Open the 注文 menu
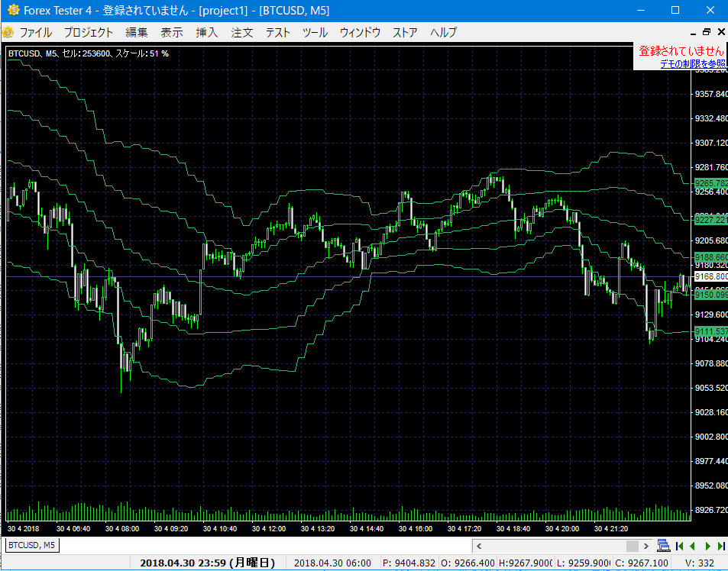 click(x=242, y=33)
